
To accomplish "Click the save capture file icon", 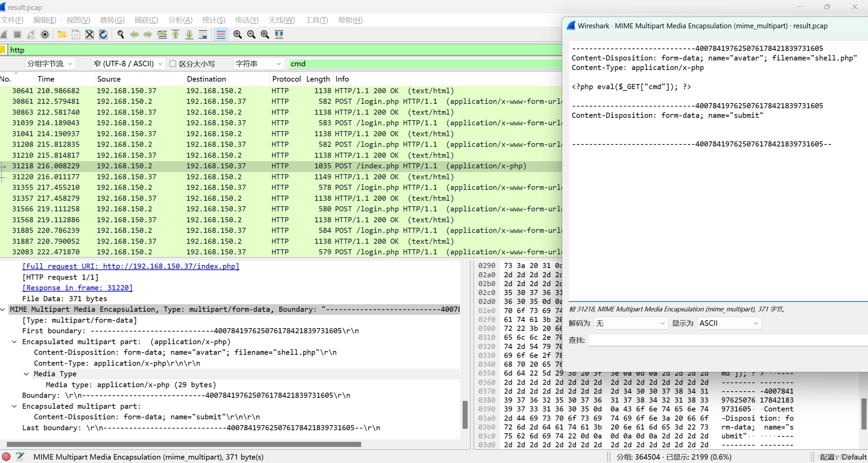I will [76, 34].
